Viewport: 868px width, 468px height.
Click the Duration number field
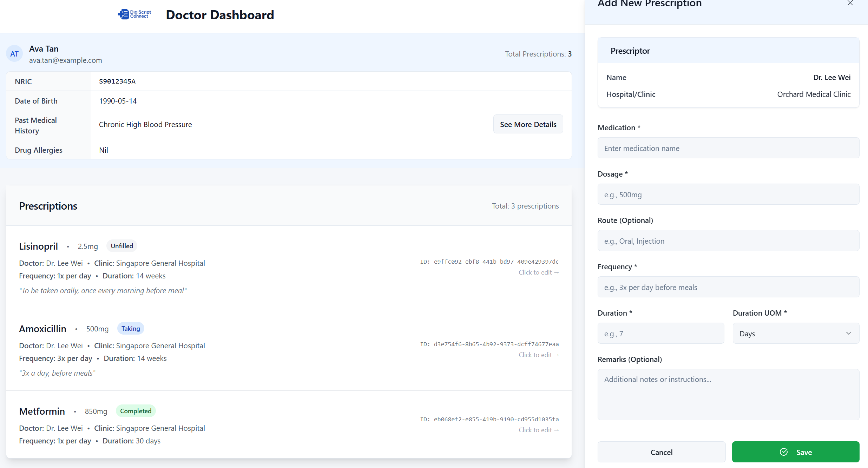[x=660, y=334]
